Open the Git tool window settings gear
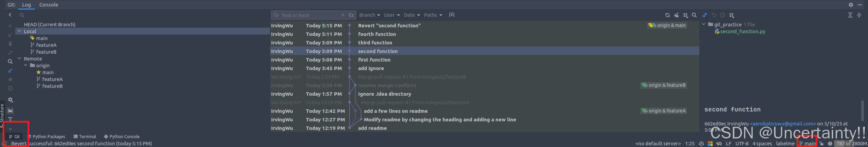868x147 pixels. [x=851, y=5]
